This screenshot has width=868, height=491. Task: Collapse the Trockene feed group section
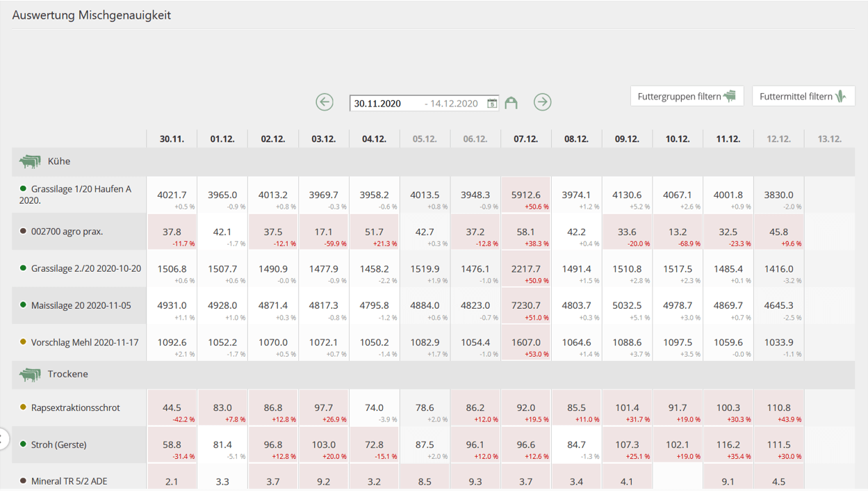point(67,374)
